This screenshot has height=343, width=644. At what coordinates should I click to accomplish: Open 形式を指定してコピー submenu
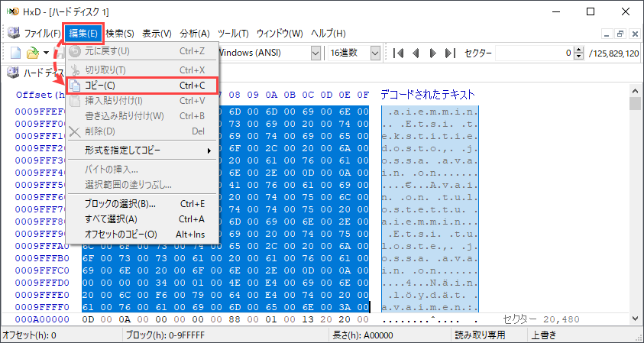tap(141, 150)
